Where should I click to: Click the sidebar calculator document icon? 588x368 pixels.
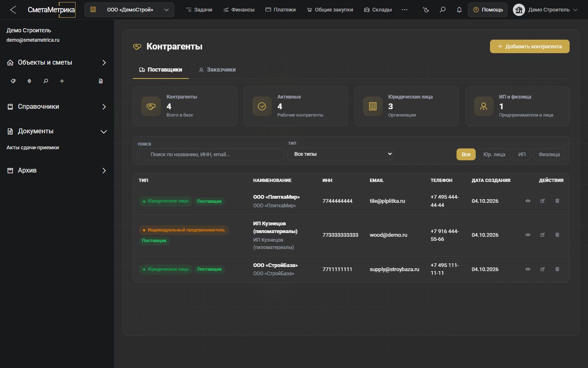(101, 81)
